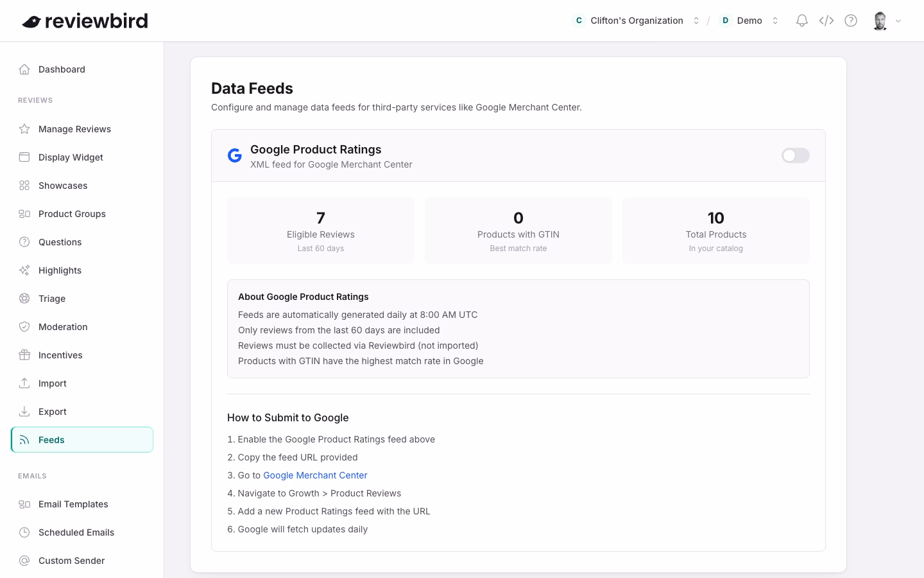Click the Questions circle icon
Image resolution: width=924 pixels, height=578 pixels.
pyautogui.click(x=24, y=242)
